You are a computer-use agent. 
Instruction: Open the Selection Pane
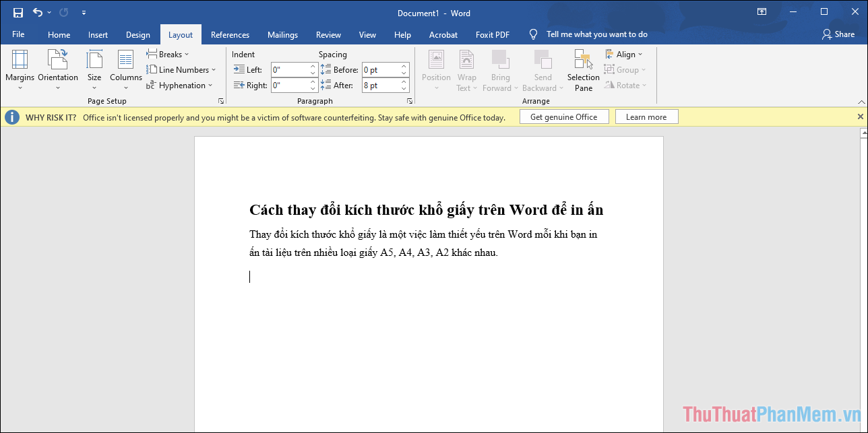pos(582,69)
